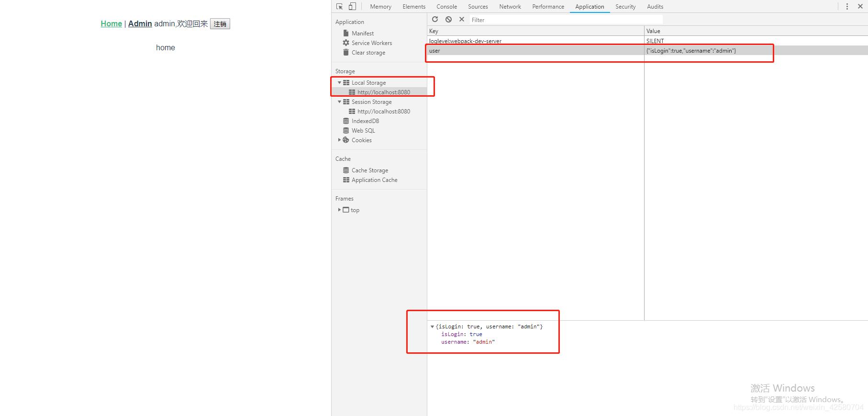Switch to the Elements tab
The image size is (868, 416).
tap(414, 7)
